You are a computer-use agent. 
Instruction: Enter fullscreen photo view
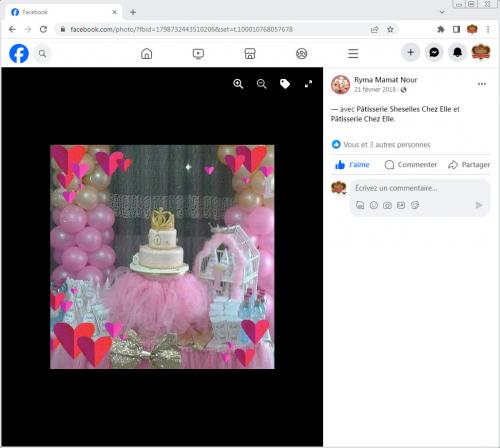(x=308, y=84)
